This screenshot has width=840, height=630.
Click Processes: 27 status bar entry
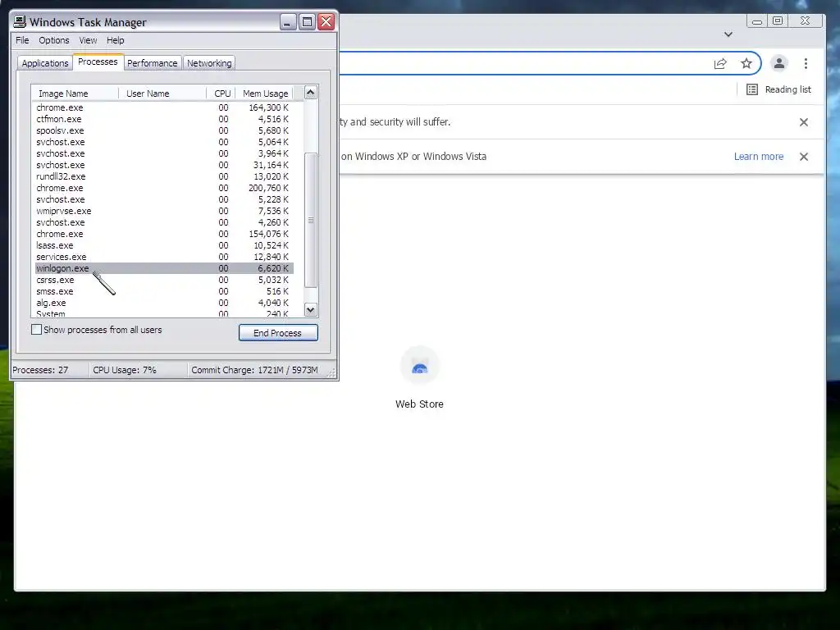pos(50,370)
